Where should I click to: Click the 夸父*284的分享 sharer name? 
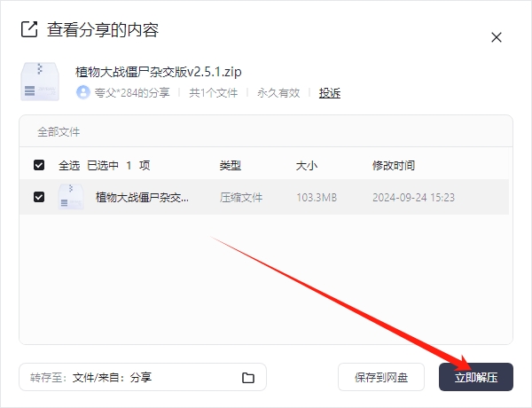point(131,92)
